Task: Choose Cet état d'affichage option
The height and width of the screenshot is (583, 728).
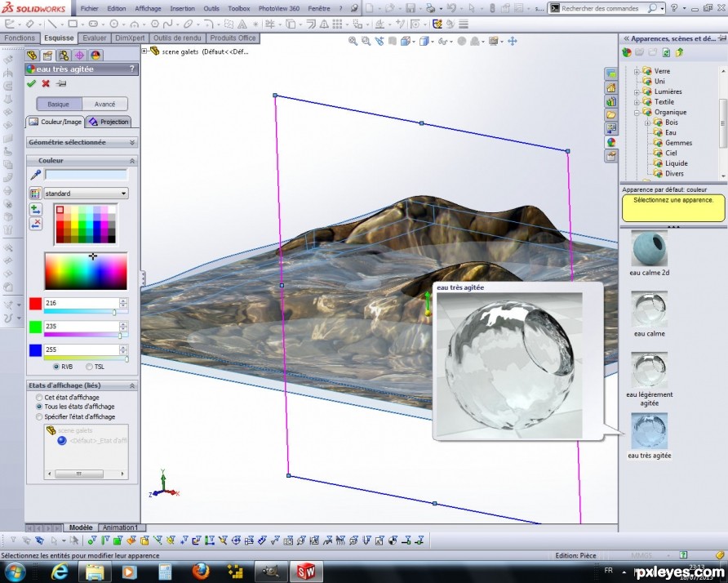Action: pyautogui.click(x=39, y=397)
